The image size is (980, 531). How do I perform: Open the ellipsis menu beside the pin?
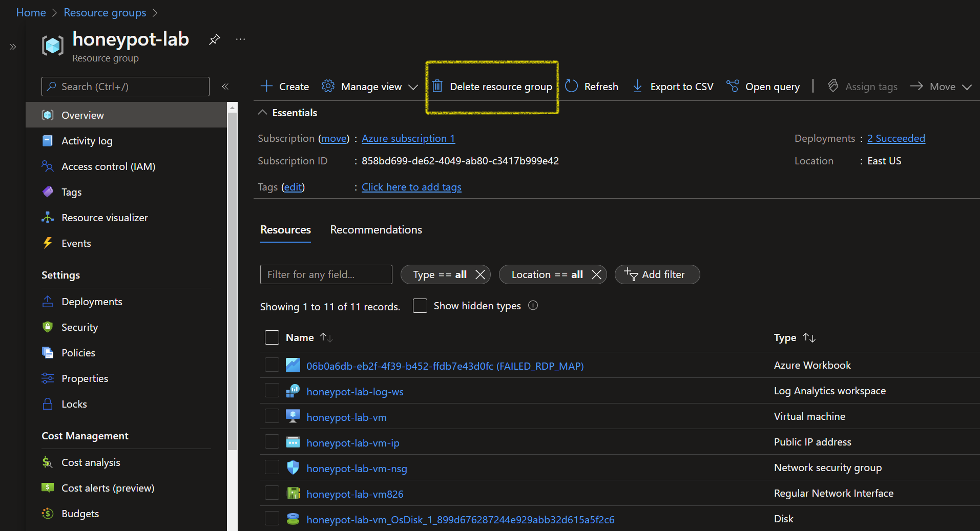240,38
